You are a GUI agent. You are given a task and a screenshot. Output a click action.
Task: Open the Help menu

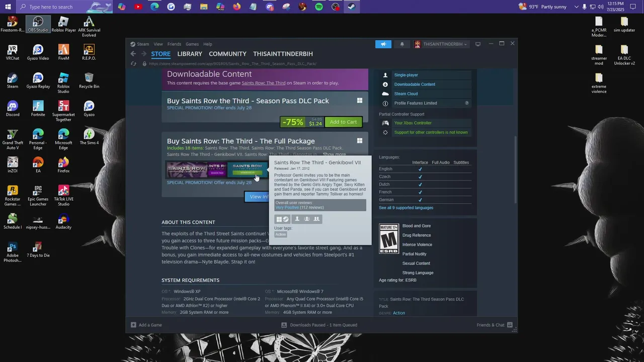(208, 44)
